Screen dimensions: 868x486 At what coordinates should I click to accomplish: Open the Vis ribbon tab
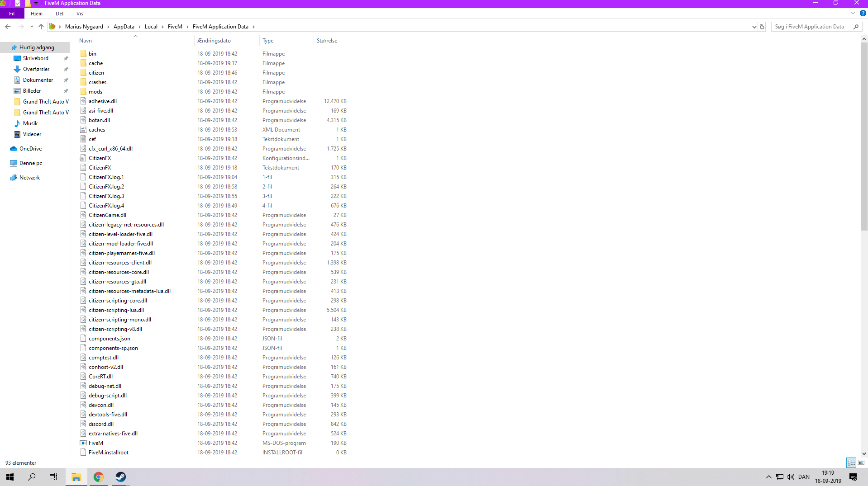80,14
